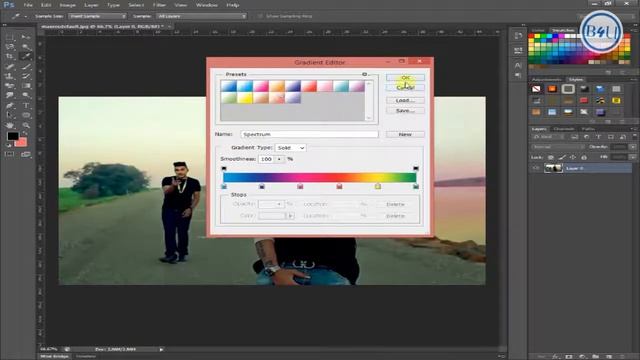The height and width of the screenshot is (360, 640).
Task: Open the collapsed Character panel icon
Action: click(x=518, y=65)
